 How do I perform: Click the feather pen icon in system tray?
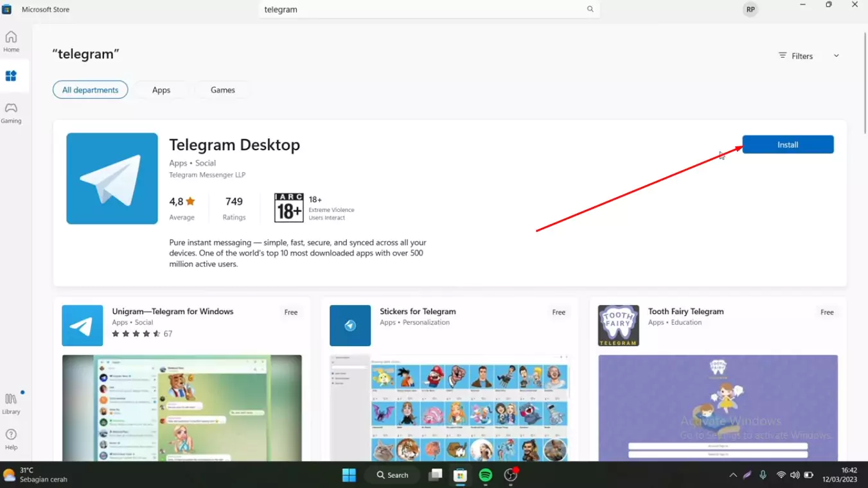tap(747, 475)
